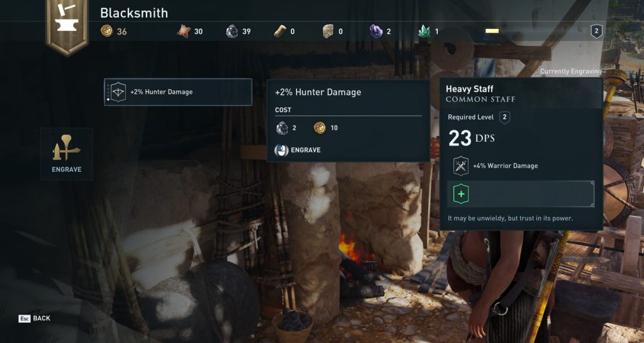This screenshot has width=644, height=343.
Task: Click the green precious gems resource icon
Action: pyautogui.click(x=424, y=31)
